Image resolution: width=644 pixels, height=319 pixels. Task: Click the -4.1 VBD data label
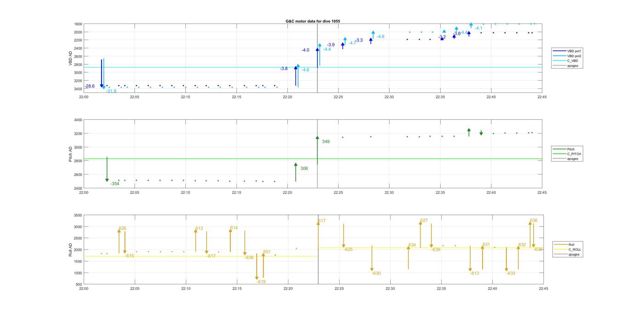(x=478, y=28)
